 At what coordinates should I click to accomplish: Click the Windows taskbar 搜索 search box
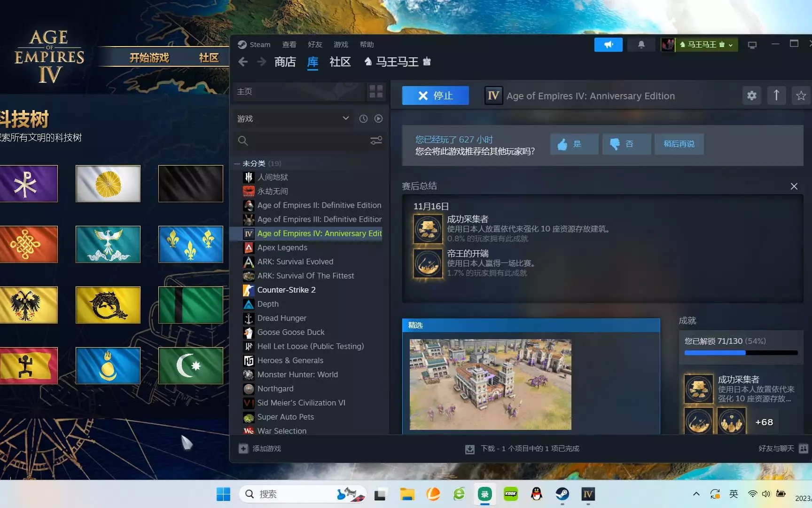coord(303,494)
